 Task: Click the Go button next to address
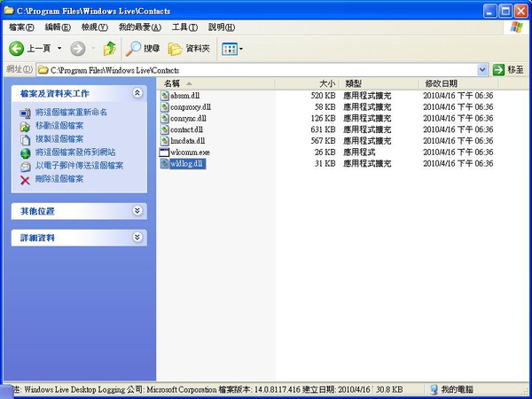tap(508, 70)
